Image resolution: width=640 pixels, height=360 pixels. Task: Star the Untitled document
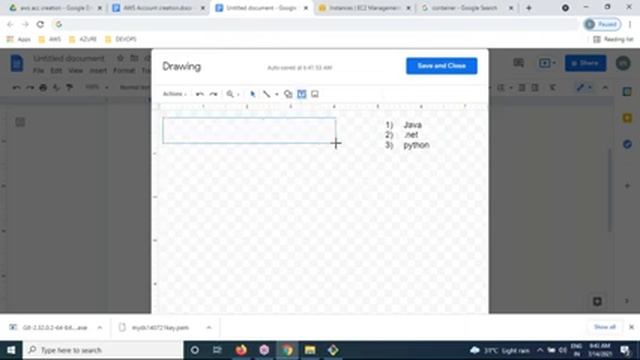pos(120,58)
